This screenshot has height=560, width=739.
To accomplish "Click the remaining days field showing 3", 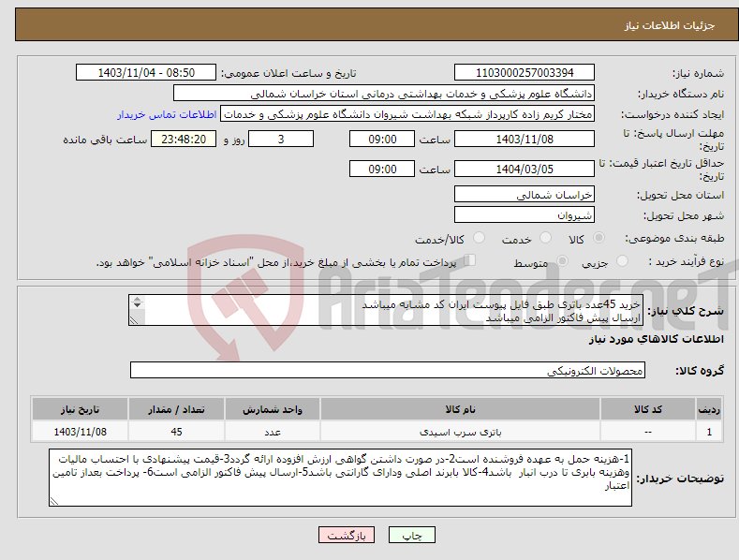I will coord(281,139).
